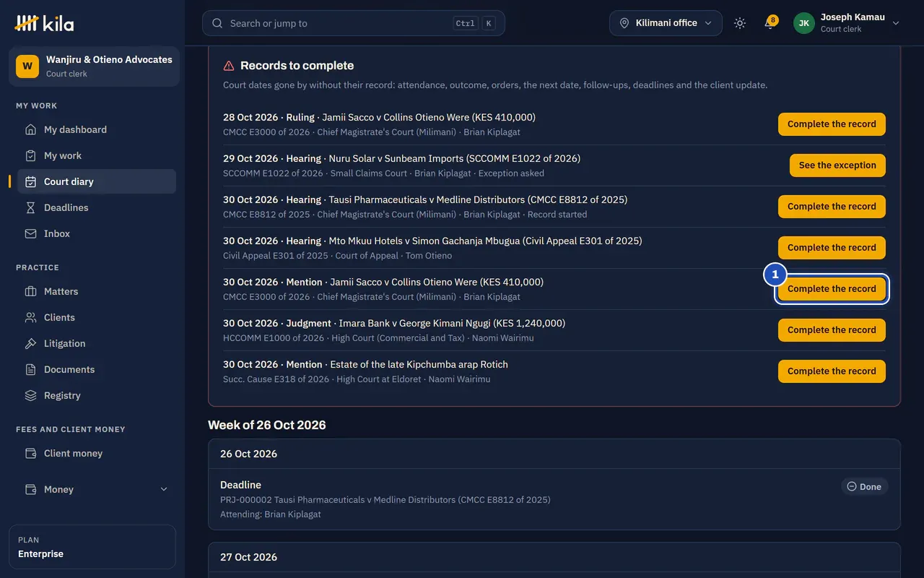The image size is (924, 578).
Task: Complete the record for 30 Oct Jamii Sacco Mention
Action: pyautogui.click(x=832, y=289)
